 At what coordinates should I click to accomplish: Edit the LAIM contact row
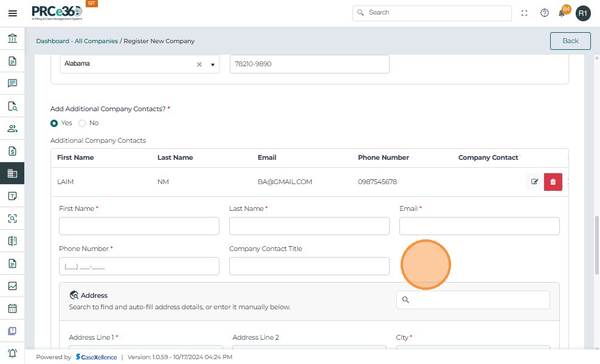(x=534, y=182)
